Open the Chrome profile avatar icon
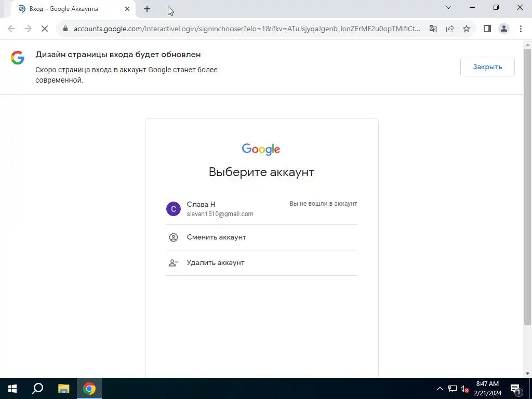The height and width of the screenshot is (399, 532). (504, 29)
